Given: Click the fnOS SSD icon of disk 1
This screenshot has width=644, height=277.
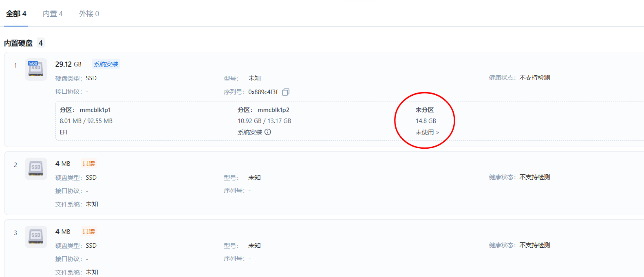Looking at the screenshot, I should click(x=36, y=69).
